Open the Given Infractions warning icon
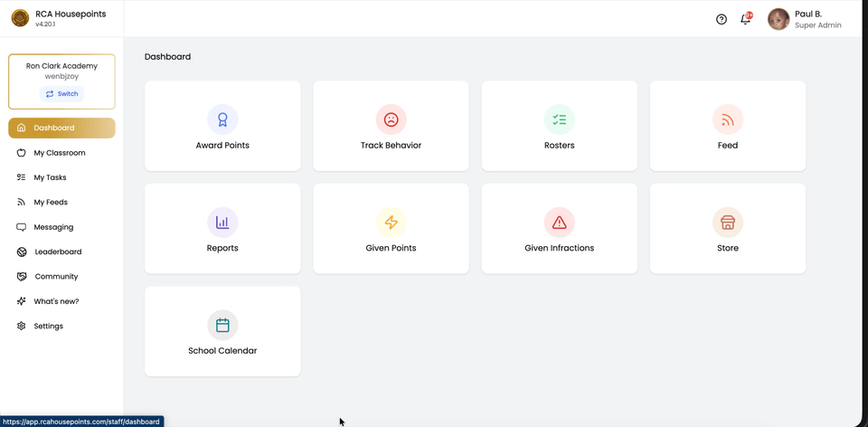 (x=559, y=223)
